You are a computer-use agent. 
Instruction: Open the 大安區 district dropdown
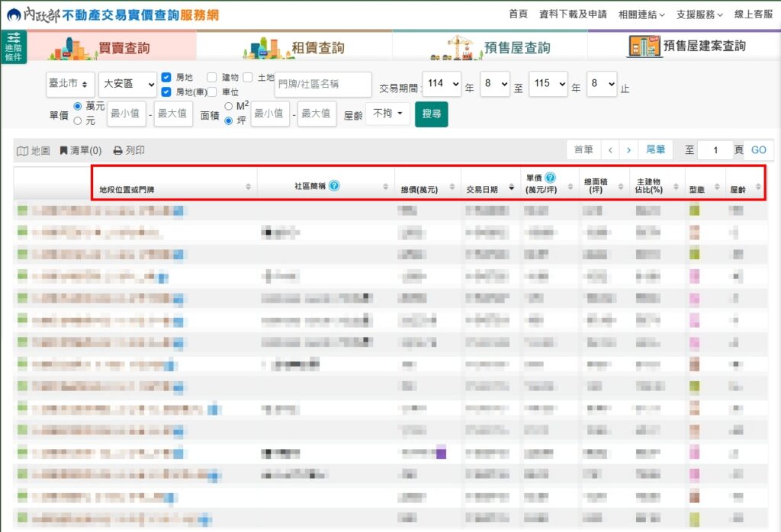(127, 84)
